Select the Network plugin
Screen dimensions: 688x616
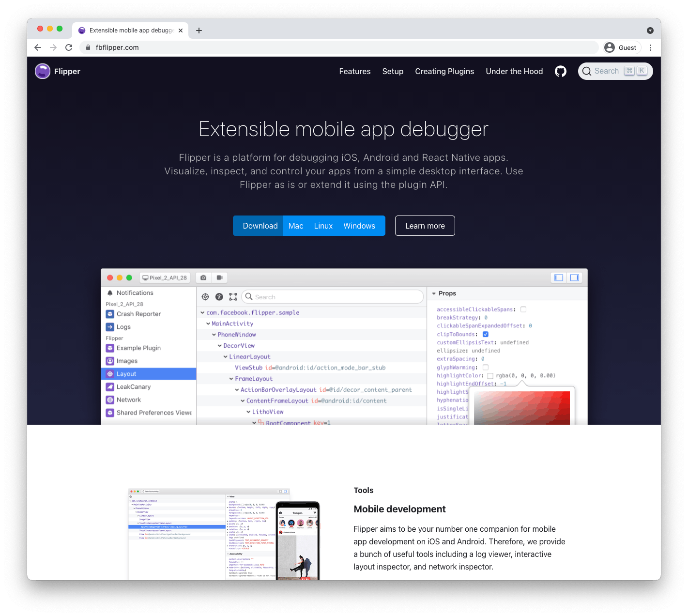click(148, 400)
